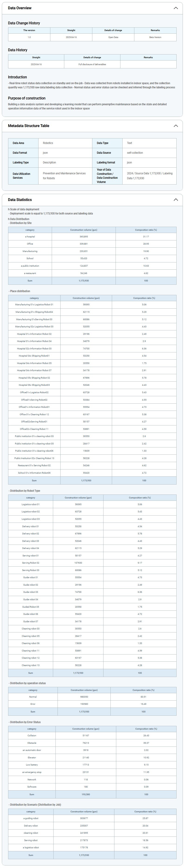
Task: Click the Data Overview panel title
Action: click(x=19, y=8)
